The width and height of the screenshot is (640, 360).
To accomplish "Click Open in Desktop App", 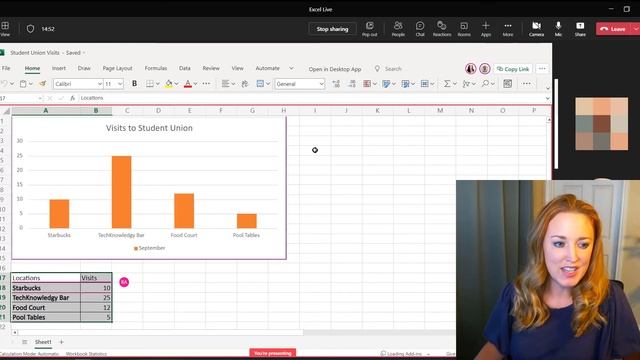I will 335,69.
